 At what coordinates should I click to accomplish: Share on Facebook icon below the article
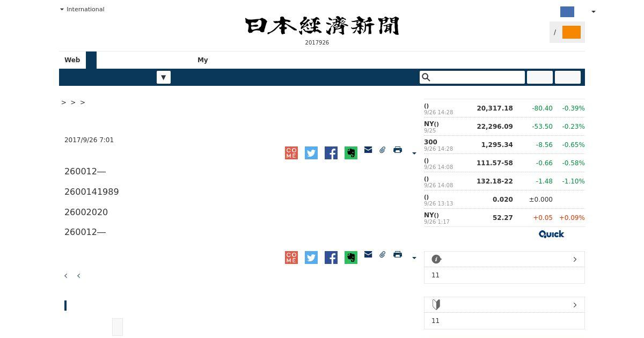tap(331, 258)
